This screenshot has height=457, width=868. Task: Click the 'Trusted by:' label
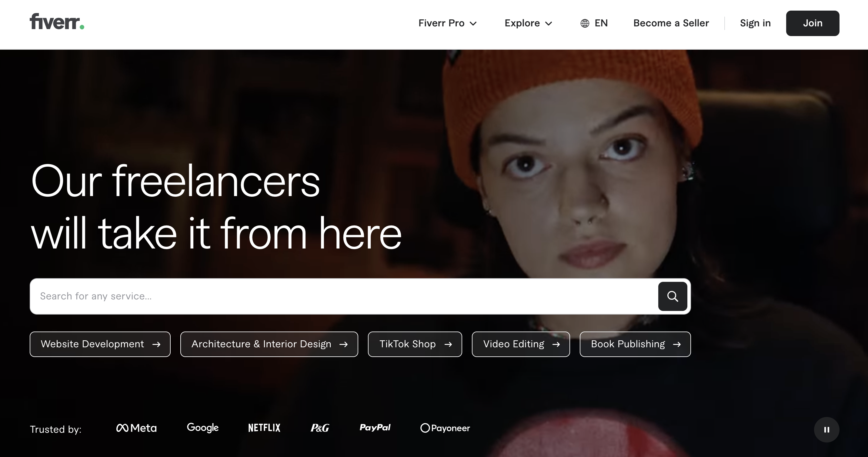55,429
